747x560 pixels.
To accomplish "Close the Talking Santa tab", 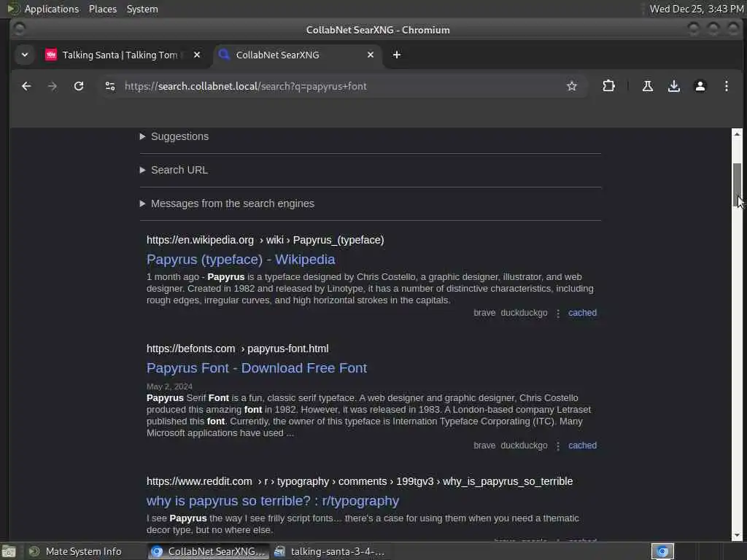I will click(x=197, y=55).
